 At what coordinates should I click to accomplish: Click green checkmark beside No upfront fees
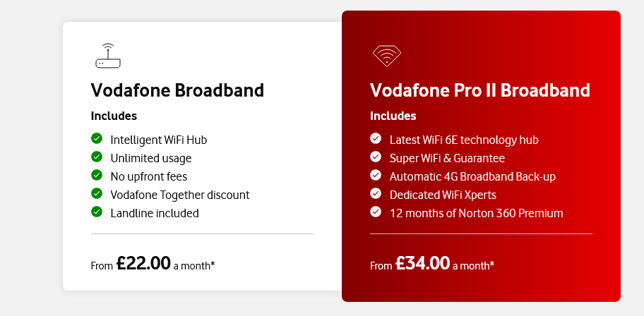pyautogui.click(x=97, y=175)
